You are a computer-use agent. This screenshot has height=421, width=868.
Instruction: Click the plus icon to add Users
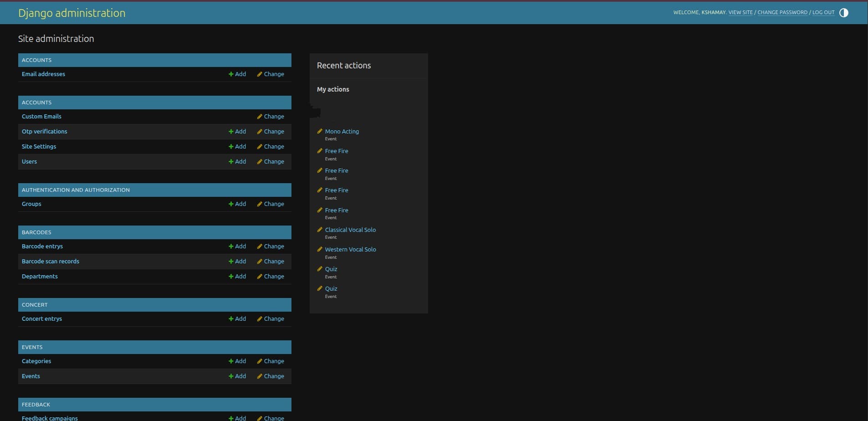[x=231, y=162]
